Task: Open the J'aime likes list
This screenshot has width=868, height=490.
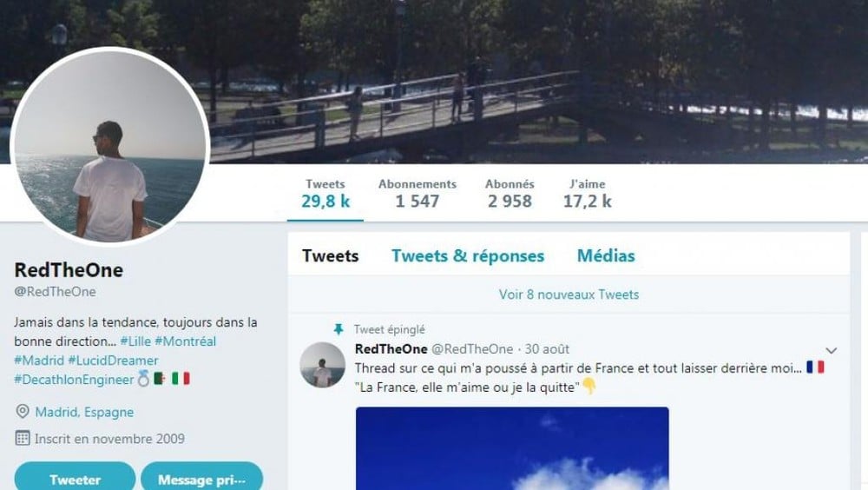Action: click(588, 194)
